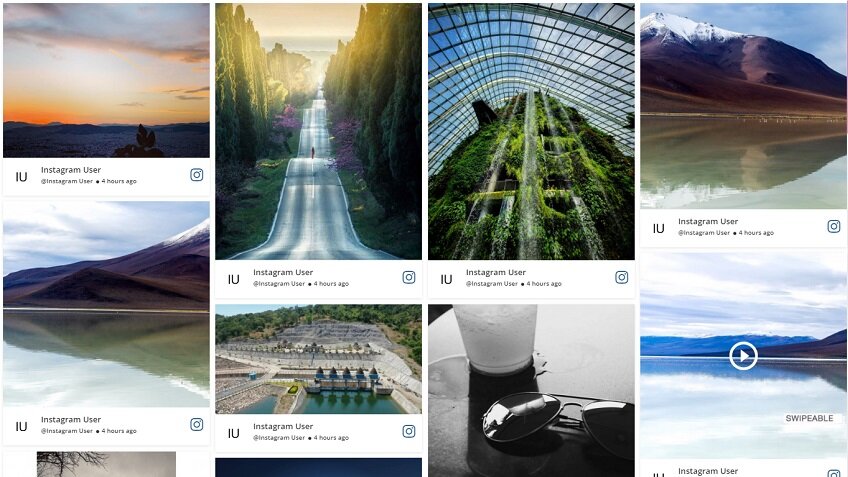Click Instagram icon under the dam photo

[x=409, y=431]
